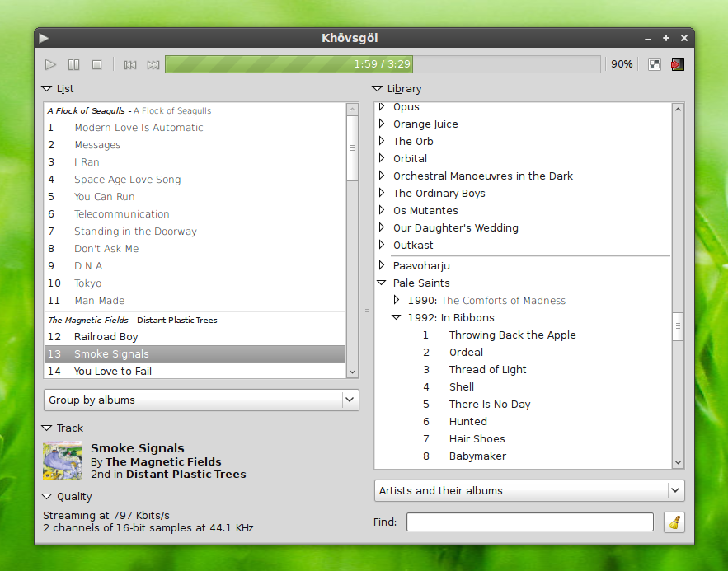Pause the current playback
The width and height of the screenshot is (728, 571).
pyautogui.click(x=73, y=64)
